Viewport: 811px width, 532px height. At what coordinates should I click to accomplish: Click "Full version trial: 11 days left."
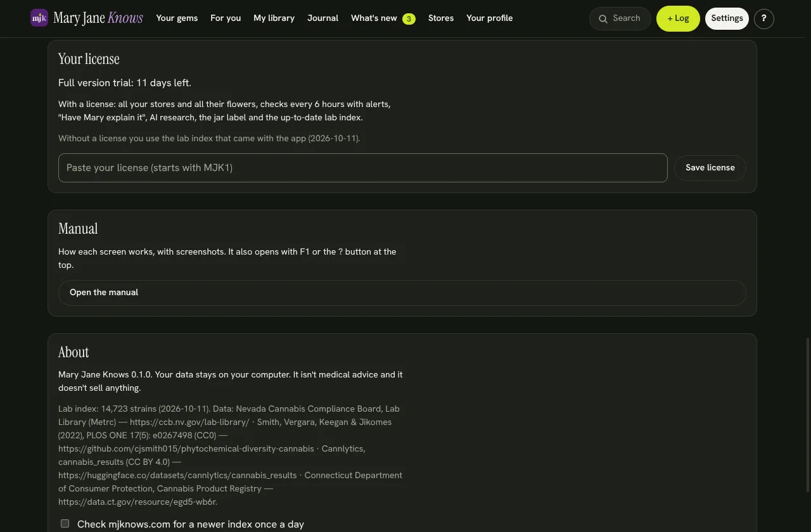pos(125,83)
